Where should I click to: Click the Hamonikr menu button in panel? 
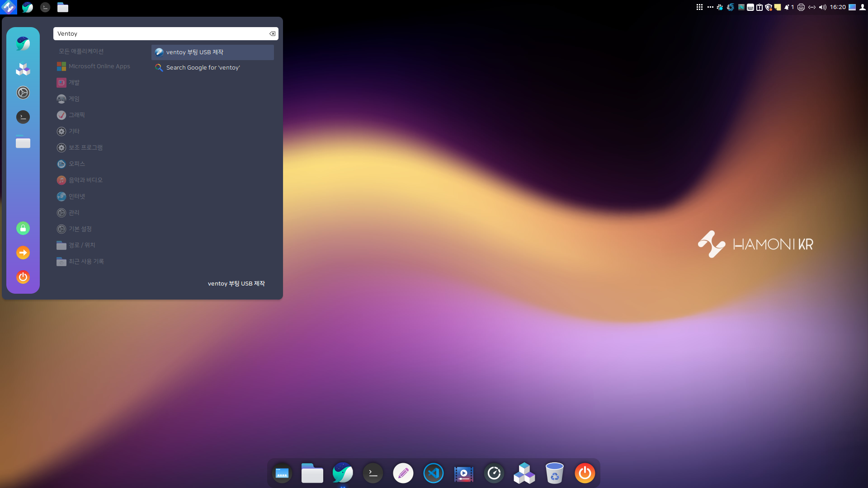coord(8,7)
